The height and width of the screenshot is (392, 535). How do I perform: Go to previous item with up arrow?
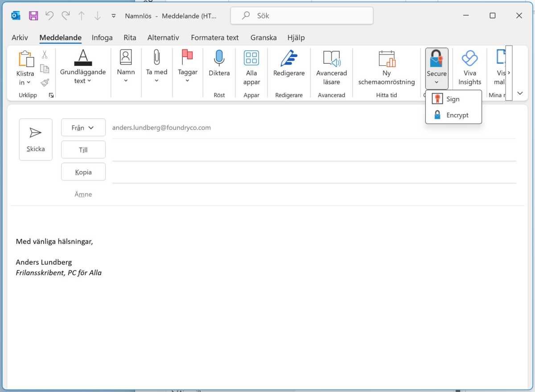[82, 16]
